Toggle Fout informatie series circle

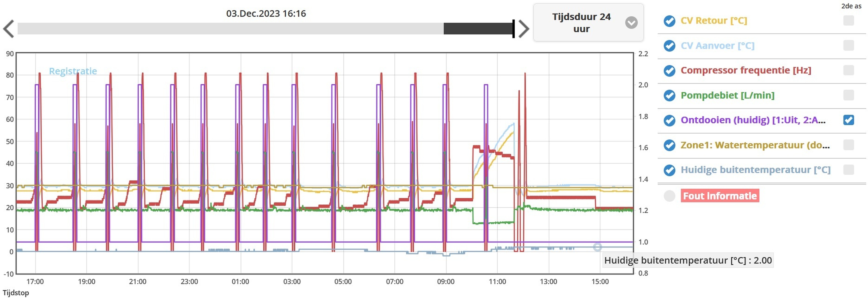[669, 196]
